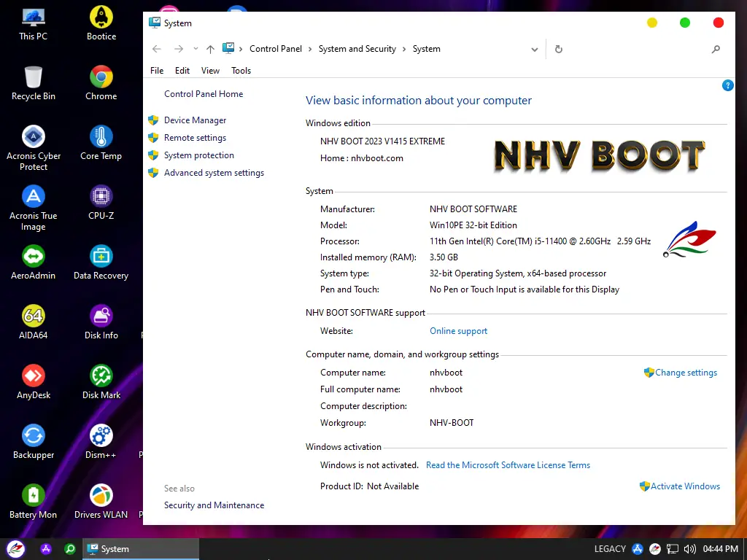
Task: Open the Tools menu
Action: pos(241,71)
